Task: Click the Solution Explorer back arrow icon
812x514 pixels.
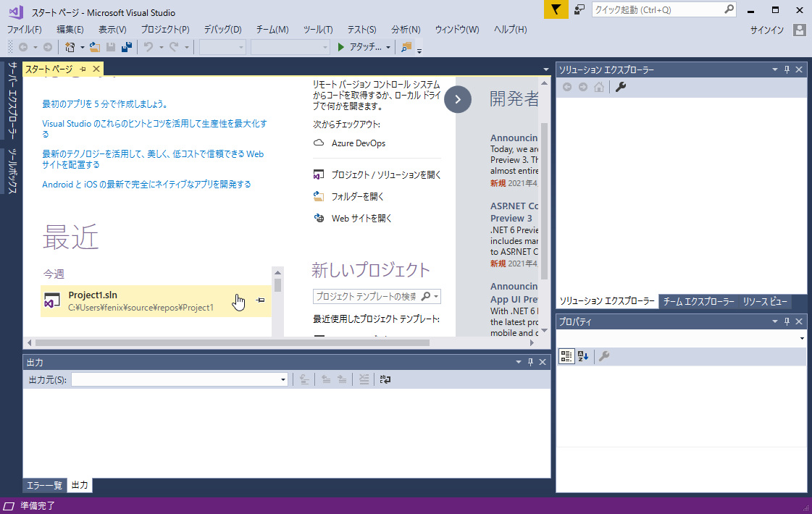Action: (x=567, y=87)
